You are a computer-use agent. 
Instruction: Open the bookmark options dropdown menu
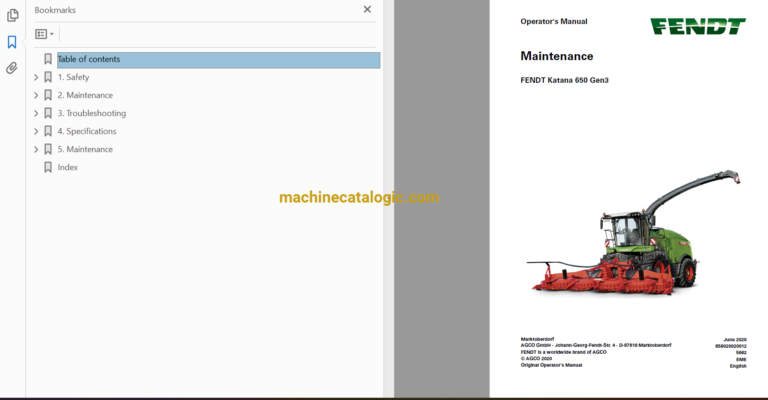[45, 34]
